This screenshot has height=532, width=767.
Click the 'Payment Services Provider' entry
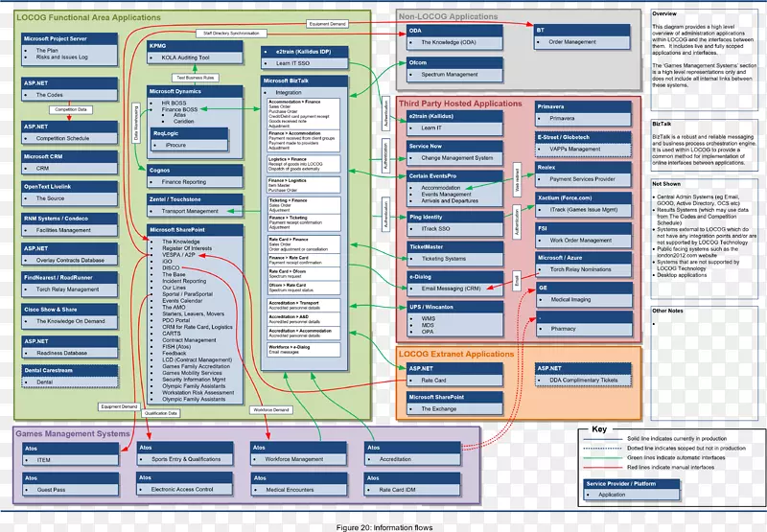582,179
